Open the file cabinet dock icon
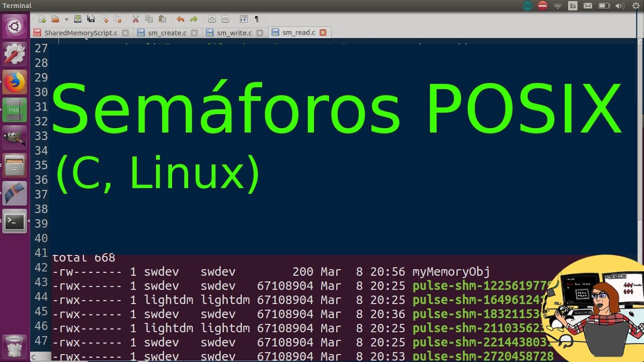This screenshot has height=362, width=644. pyautogui.click(x=15, y=165)
